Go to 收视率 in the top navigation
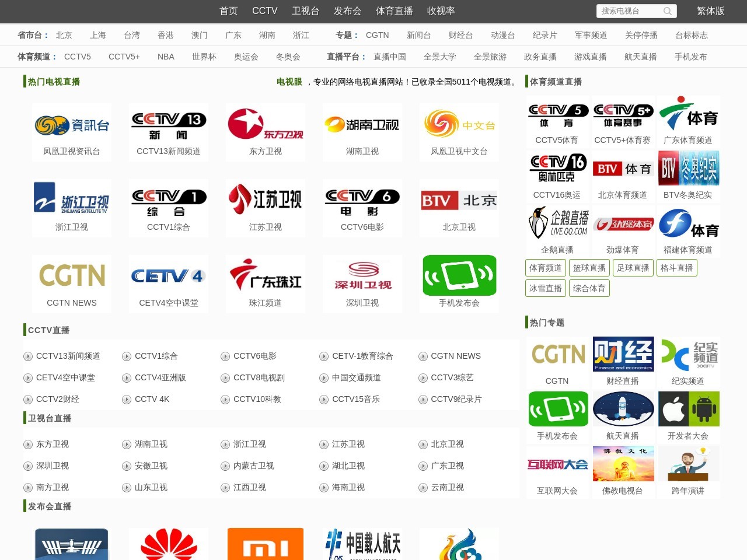Screen dimensions: 747x560 [x=441, y=11]
